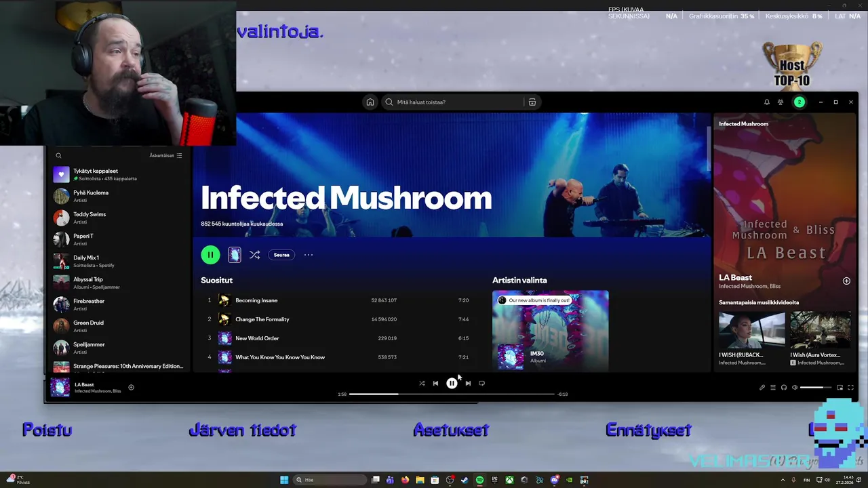Open I Wish (Aura Vortex video thumbnail
The height and width of the screenshot is (488, 868).
pyautogui.click(x=821, y=329)
